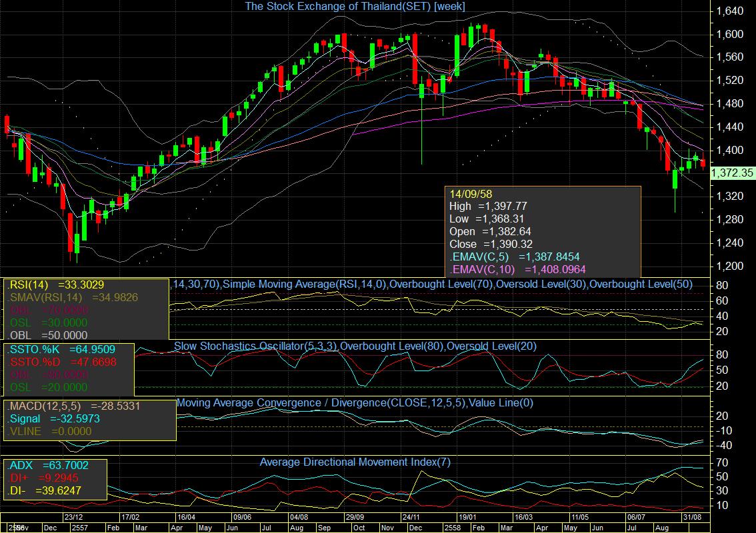Click the current price label 1,372.35

tap(733, 173)
